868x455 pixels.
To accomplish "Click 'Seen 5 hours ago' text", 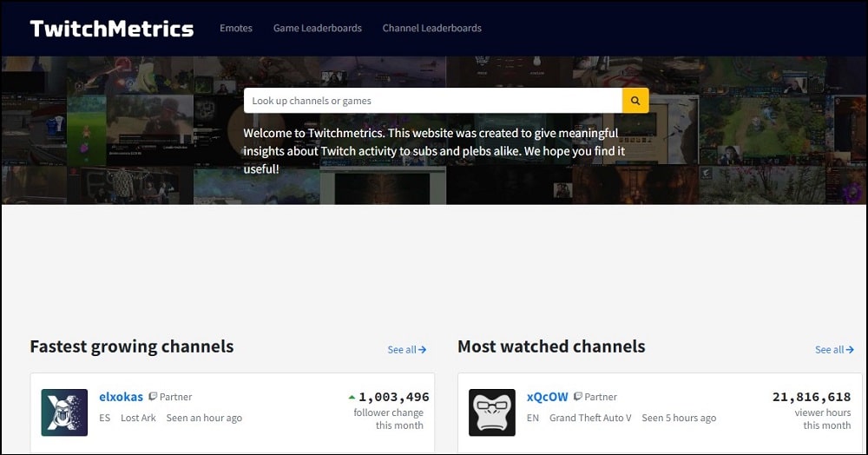I will click(x=679, y=418).
